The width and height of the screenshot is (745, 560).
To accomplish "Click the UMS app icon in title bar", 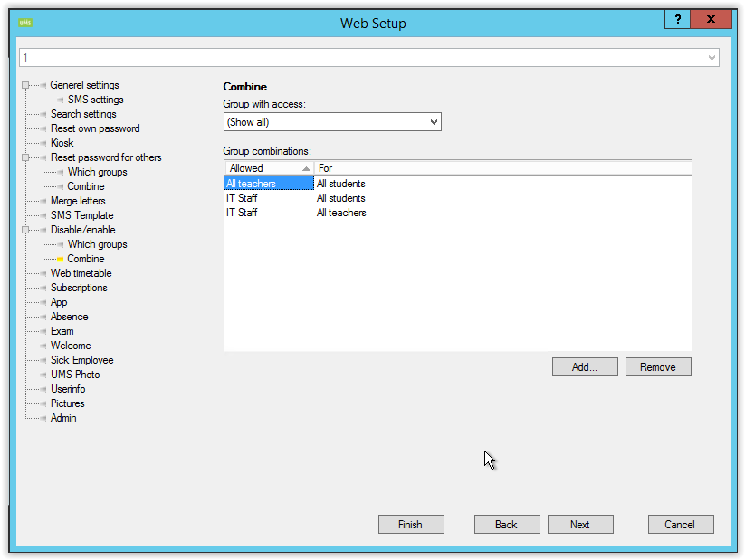I will pos(24,22).
